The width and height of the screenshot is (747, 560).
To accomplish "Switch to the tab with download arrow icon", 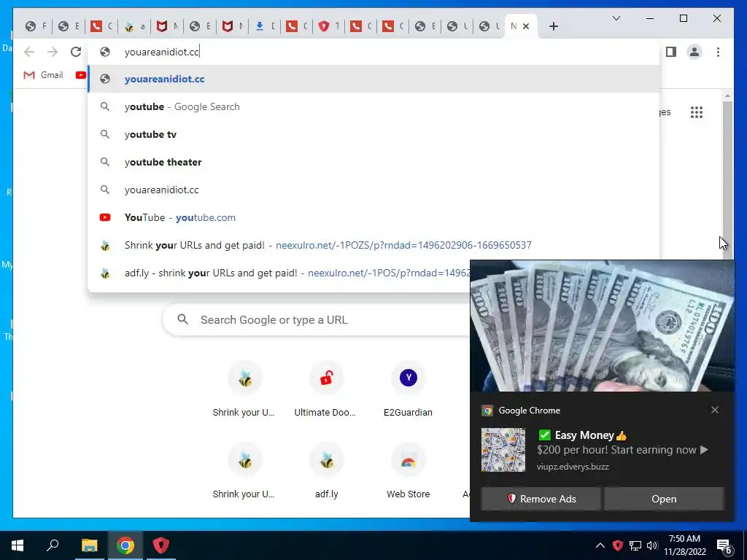I will 266,26.
